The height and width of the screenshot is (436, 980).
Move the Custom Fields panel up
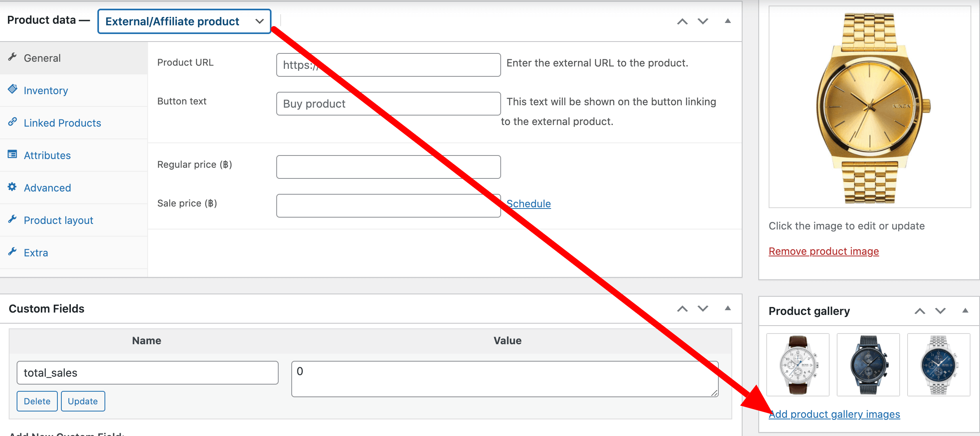(x=682, y=309)
